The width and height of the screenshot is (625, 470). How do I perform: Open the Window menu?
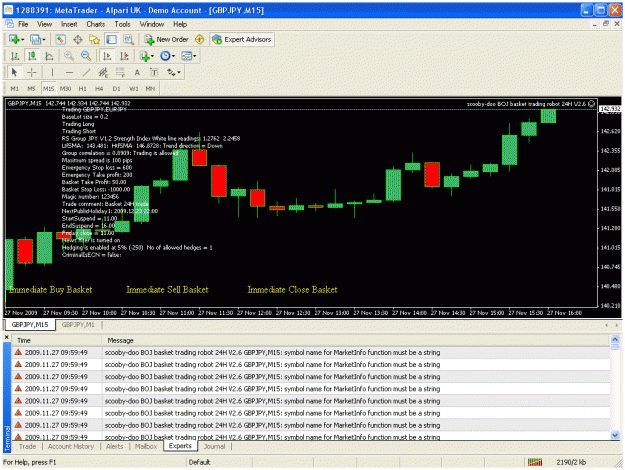(151, 24)
